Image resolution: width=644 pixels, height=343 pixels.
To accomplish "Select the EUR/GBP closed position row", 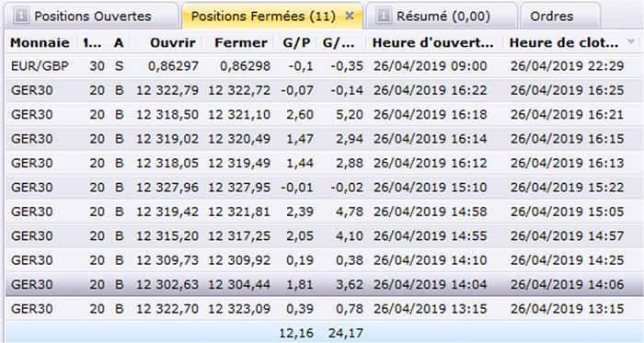I will [x=324, y=65].
